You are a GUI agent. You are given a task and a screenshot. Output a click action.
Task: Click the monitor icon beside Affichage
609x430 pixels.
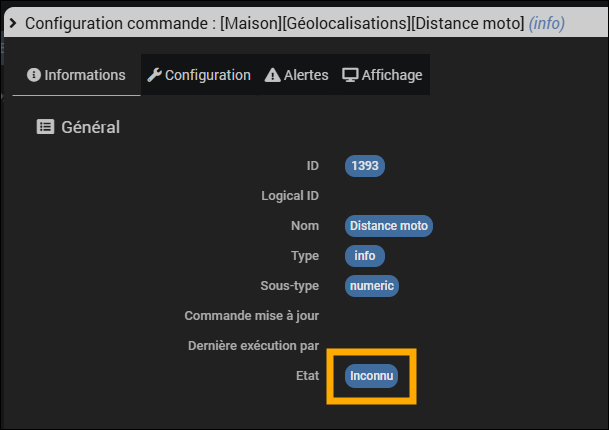click(350, 75)
